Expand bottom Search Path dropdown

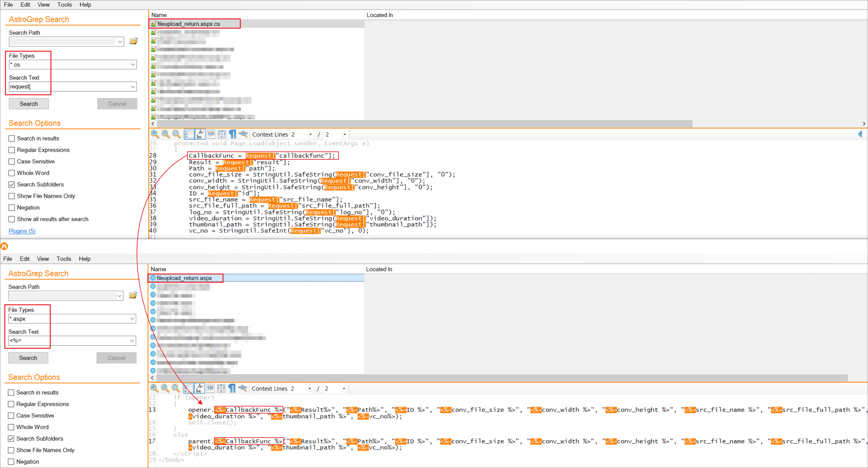coord(119,296)
